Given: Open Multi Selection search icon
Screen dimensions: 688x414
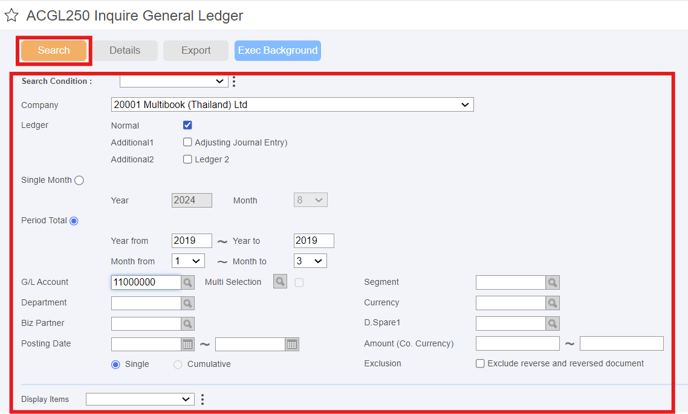Looking at the screenshot, I should coord(280,282).
